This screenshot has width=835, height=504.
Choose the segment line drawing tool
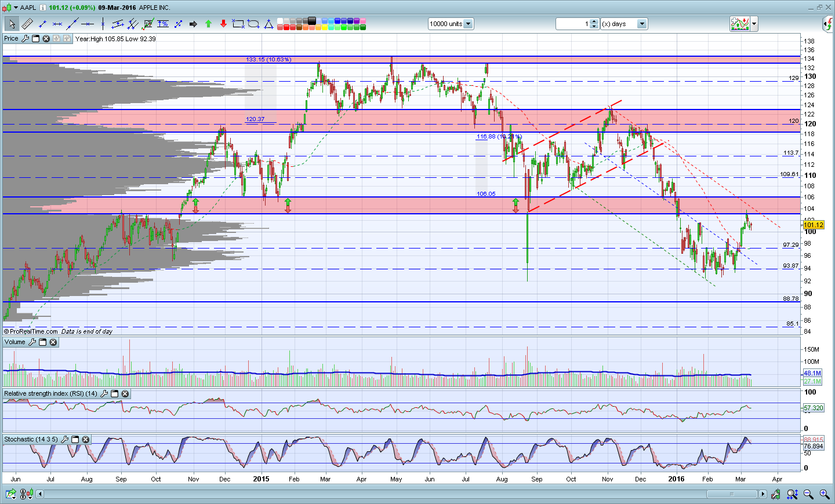(x=42, y=24)
